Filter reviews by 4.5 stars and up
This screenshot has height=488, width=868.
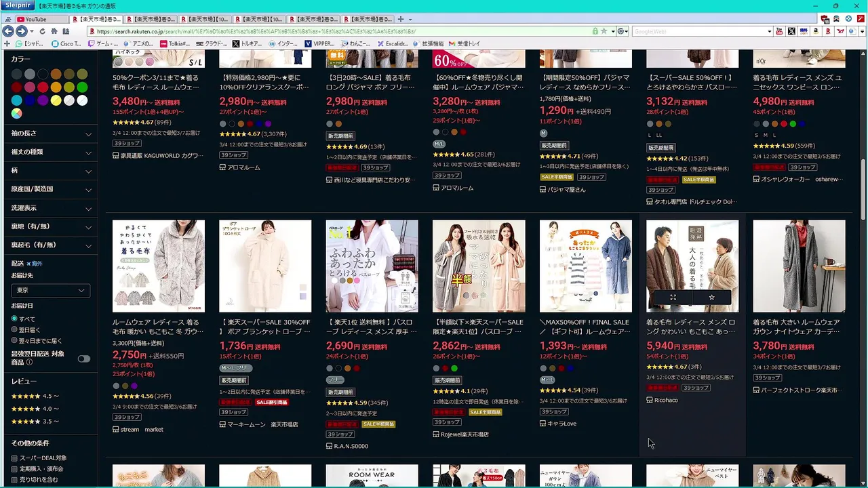(35, 396)
